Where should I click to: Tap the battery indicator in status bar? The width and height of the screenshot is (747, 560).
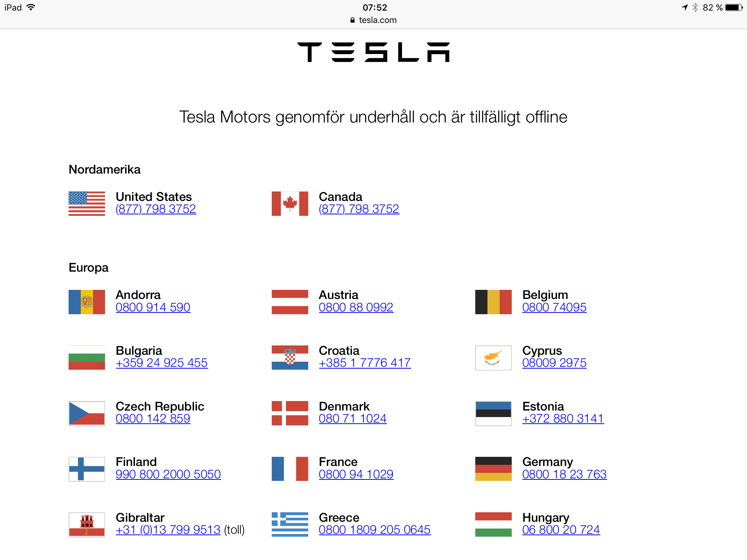[x=734, y=8]
